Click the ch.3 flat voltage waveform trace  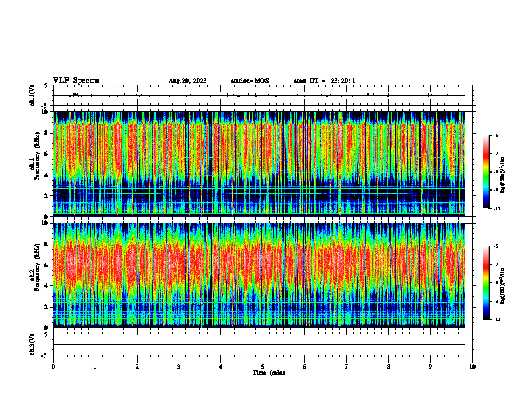[x=259, y=345]
